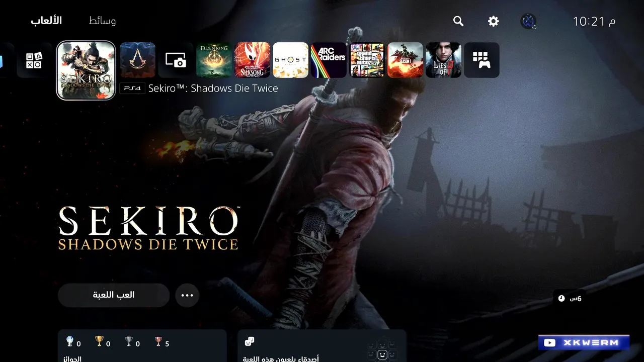Switch to the وسائط (Media) tab
This screenshot has width=644, height=362.
102,21
